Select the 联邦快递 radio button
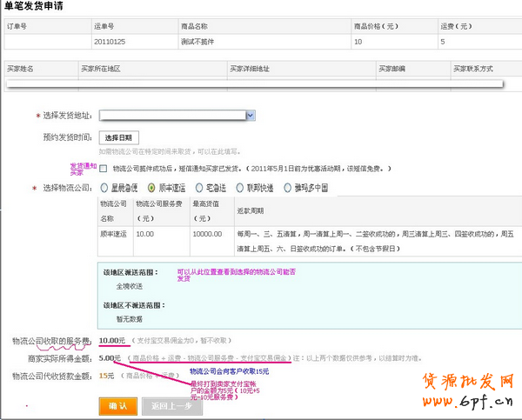Viewport: 522px width, 420px height. click(x=240, y=188)
